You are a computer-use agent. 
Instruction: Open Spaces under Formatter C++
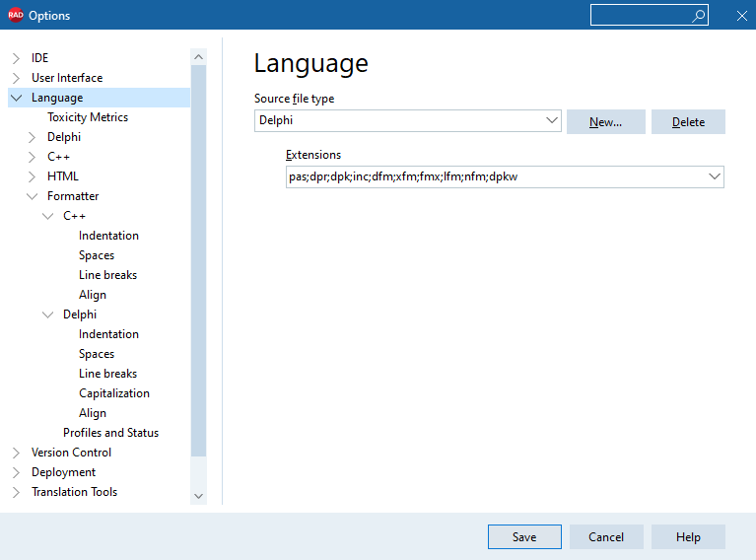97,255
